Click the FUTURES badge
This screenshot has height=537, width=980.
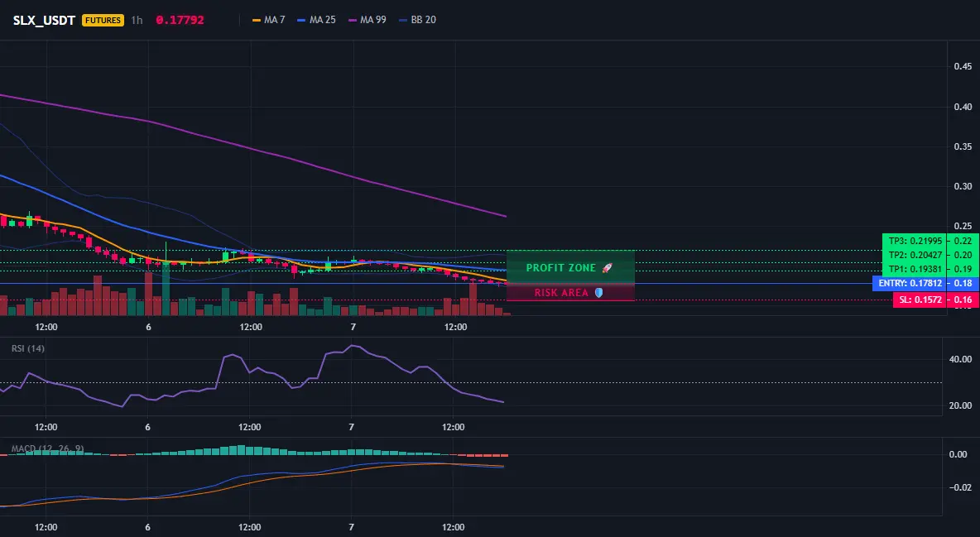103,20
